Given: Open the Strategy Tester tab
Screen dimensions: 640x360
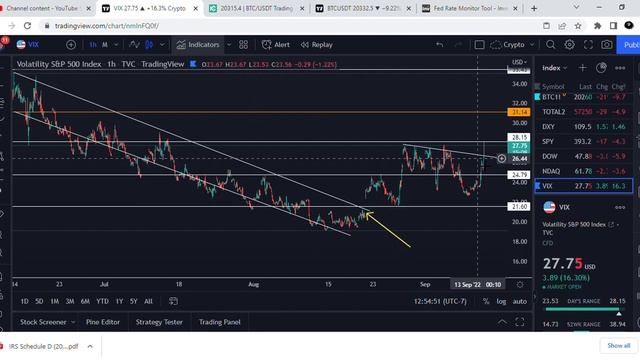Looking at the screenshot, I should click(159, 322).
